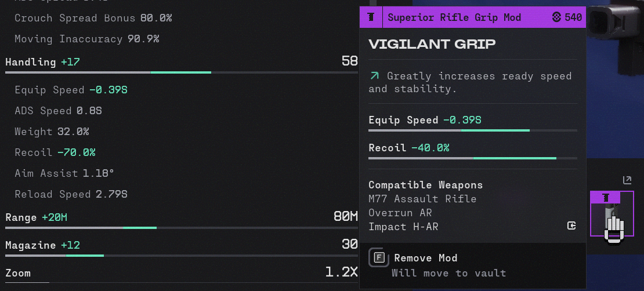Click the Equip Speed bar in tooltip
This screenshot has height=291, width=644.
tap(473, 130)
